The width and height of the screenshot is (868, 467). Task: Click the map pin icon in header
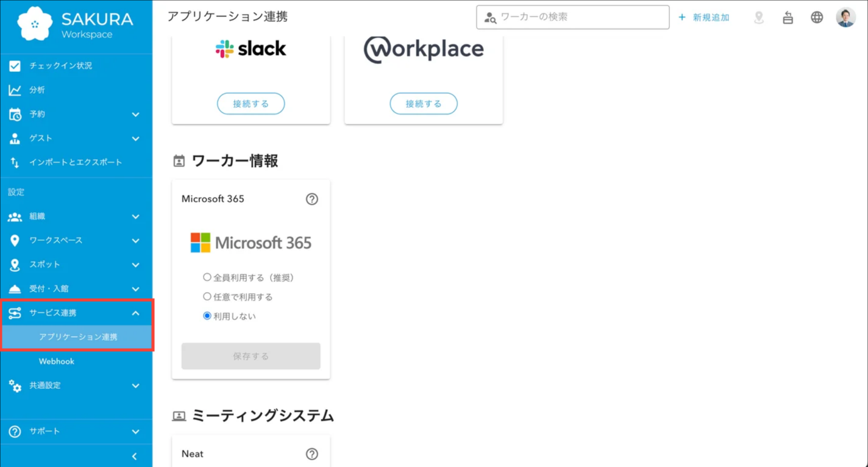coord(759,18)
